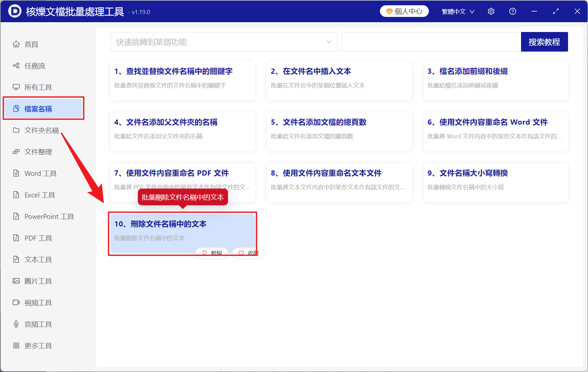Switch to 首頁
The width and height of the screenshot is (588, 372).
click(31, 44)
